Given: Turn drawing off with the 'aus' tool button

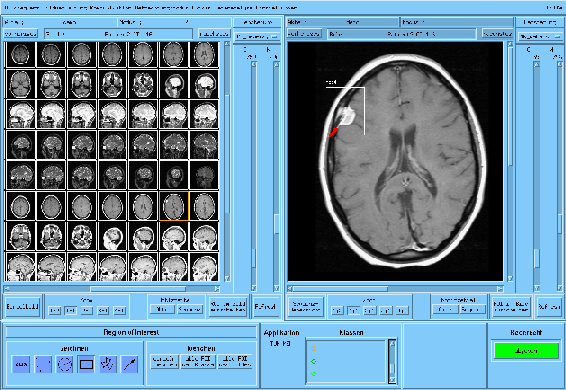Looking at the screenshot, I should pos(21,364).
